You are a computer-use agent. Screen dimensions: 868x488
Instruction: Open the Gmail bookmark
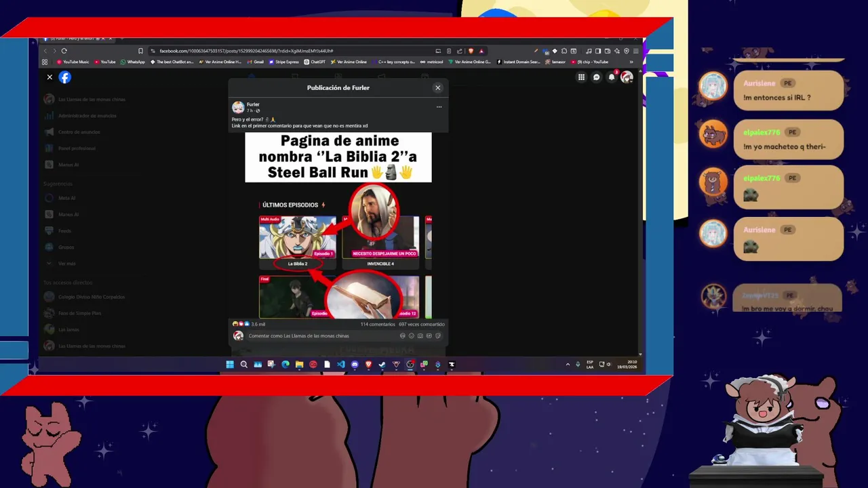(256, 62)
